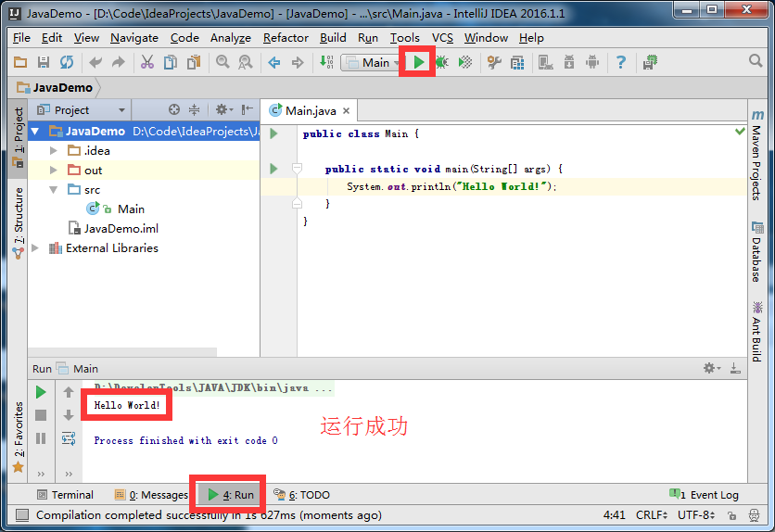Image resolution: width=775 pixels, height=532 pixels.
Task: Click the Paste toolbar icon
Action: (194, 62)
